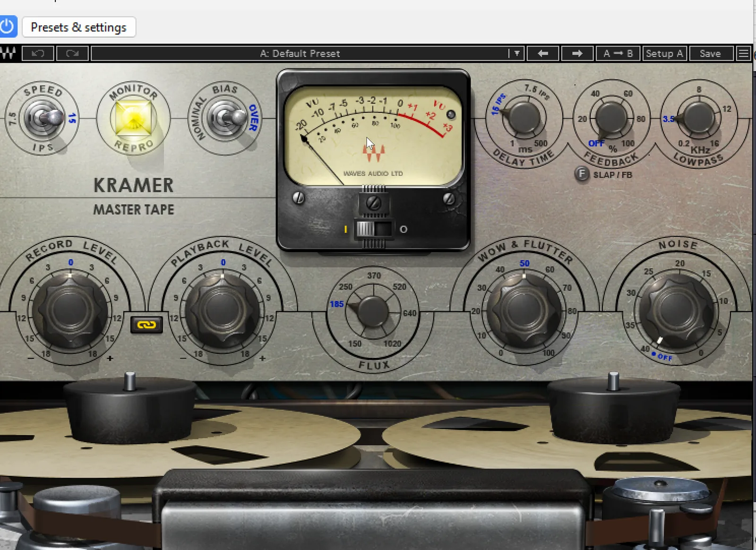The image size is (756, 550).
Task: Click Flux value 370
Action: tap(374, 275)
